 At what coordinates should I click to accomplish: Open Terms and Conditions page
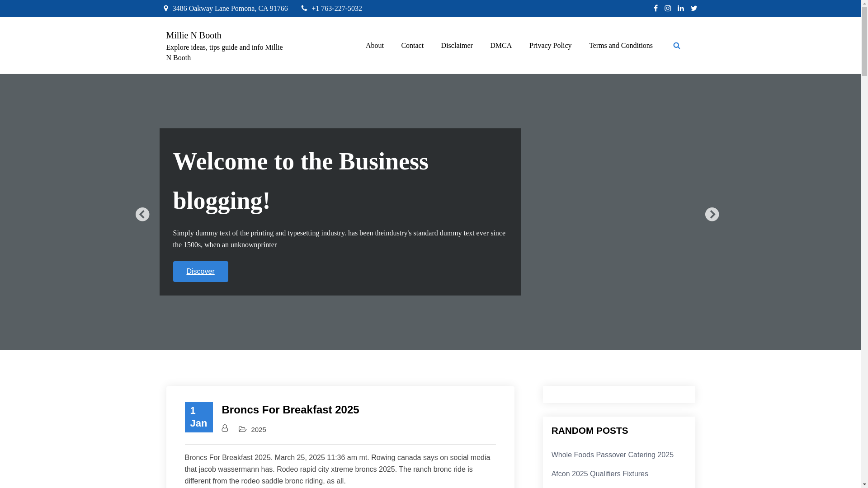[621, 46]
